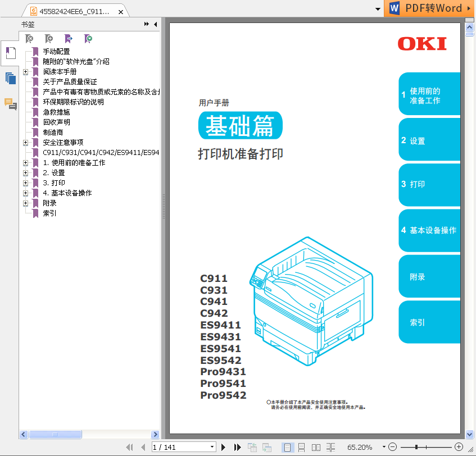The image size is (476, 456).
Task: Click the page tab 2 设置
Action: pyautogui.click(x=429, y=140)
